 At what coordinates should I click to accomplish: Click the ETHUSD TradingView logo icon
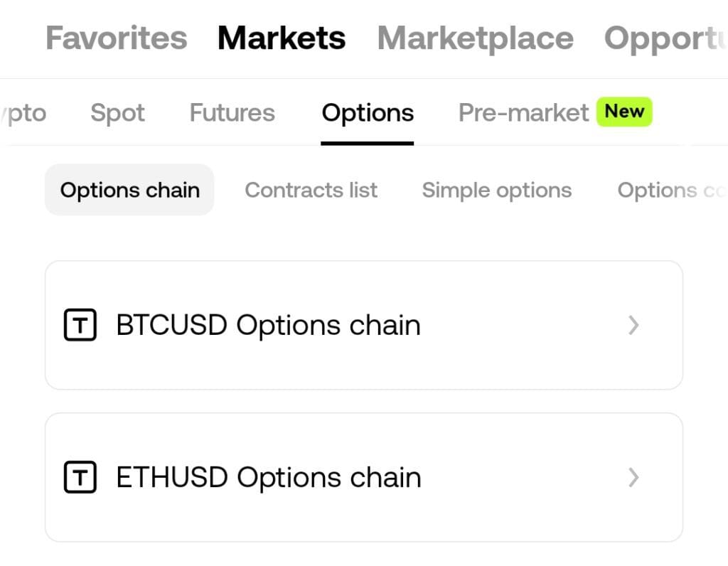pyautogui.click(x=80, y=477)
